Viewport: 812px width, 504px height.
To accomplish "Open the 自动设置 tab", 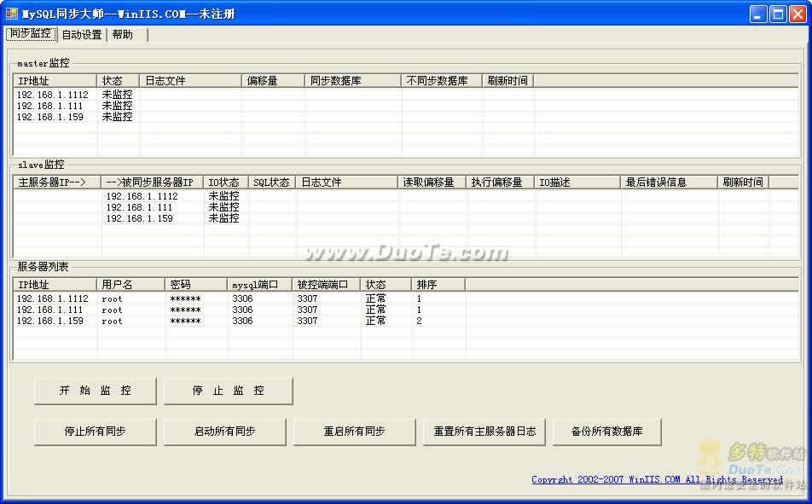I will click(x=82, y=35).
